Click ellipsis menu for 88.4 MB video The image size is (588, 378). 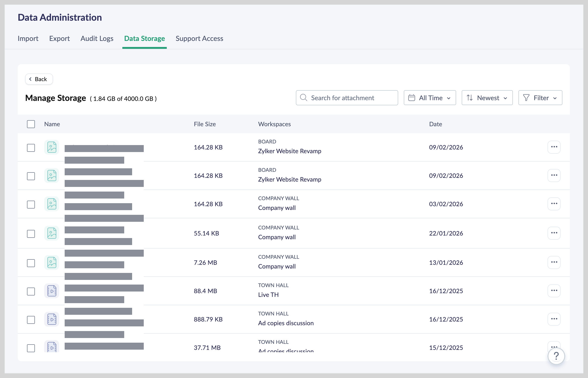[554, 291]
